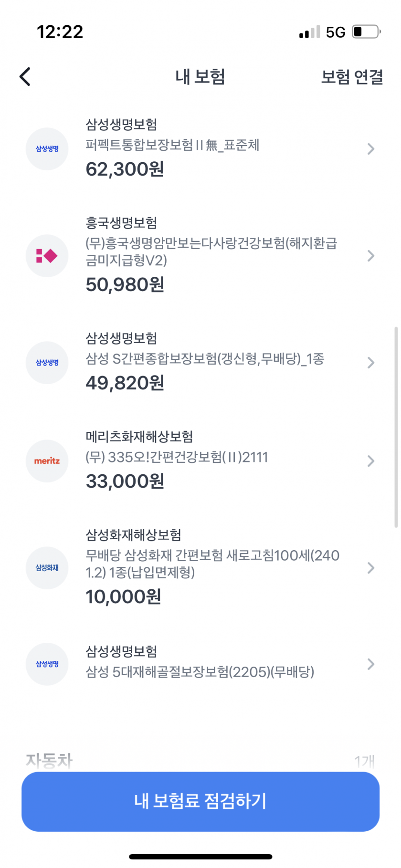Screen dimensions: 401x868
Task: Open chevron for 335오!간편건강보험
Action: pyautogui.click(x=371, y=461)
